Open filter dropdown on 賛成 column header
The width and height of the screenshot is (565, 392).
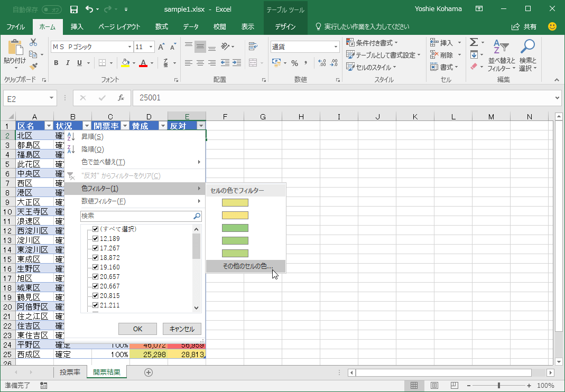pos(163,126)
